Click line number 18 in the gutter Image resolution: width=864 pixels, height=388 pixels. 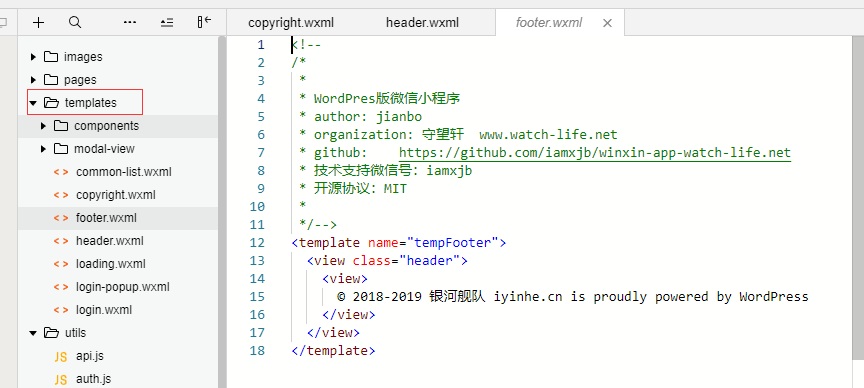click(257, 351)
